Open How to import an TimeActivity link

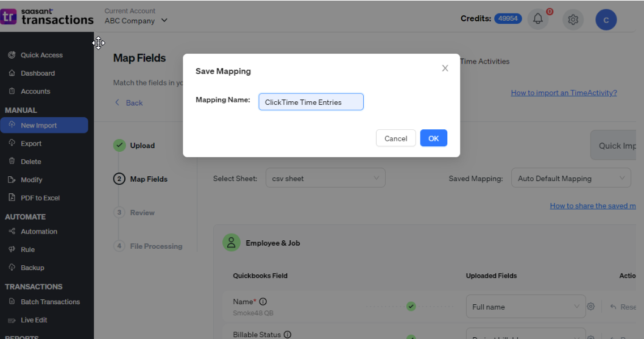[x=564, y=93]
